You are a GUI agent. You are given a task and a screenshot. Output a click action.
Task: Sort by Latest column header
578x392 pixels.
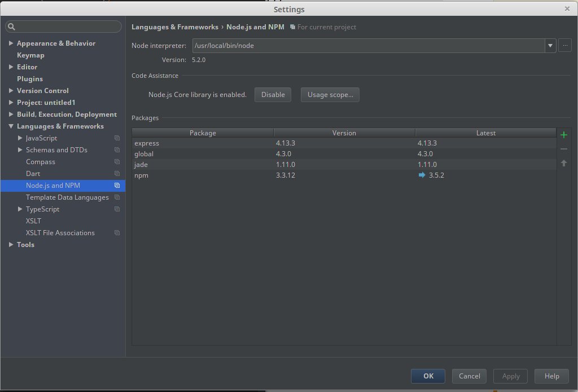pos(486,133)
